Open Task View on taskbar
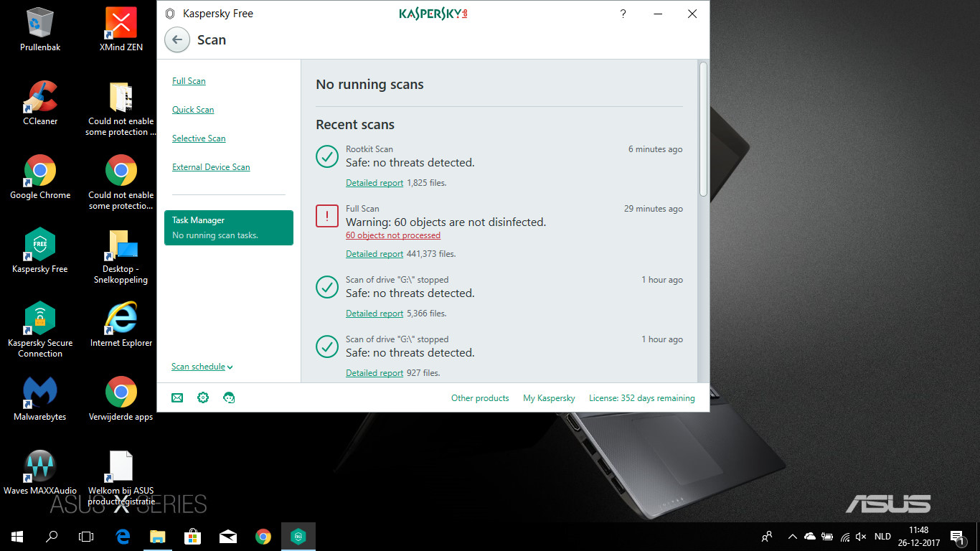Viewport: 980px width, 551px height. click(x=86, y=536)
